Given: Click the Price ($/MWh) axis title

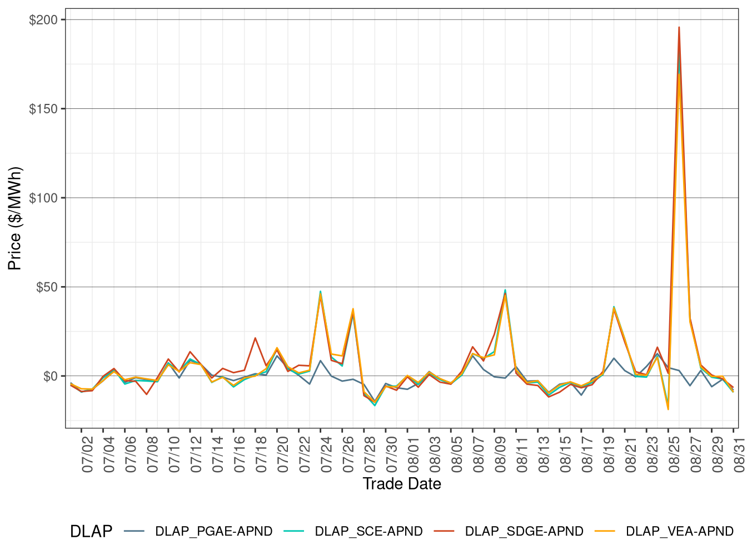Looking at the screenshot, I should (14, 218).
